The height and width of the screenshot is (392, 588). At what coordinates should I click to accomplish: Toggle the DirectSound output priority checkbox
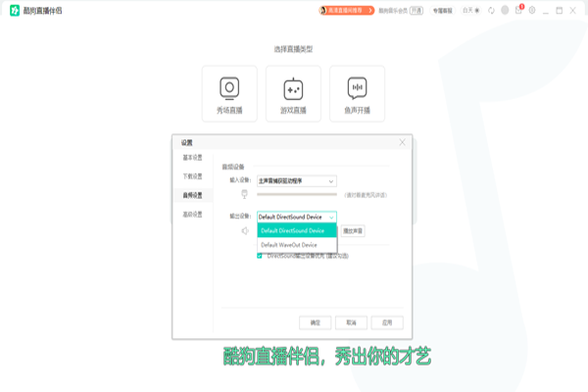pos(260,255)
